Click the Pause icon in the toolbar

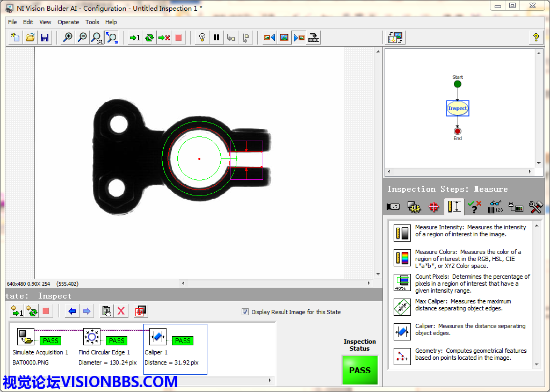tap(216, 38)
